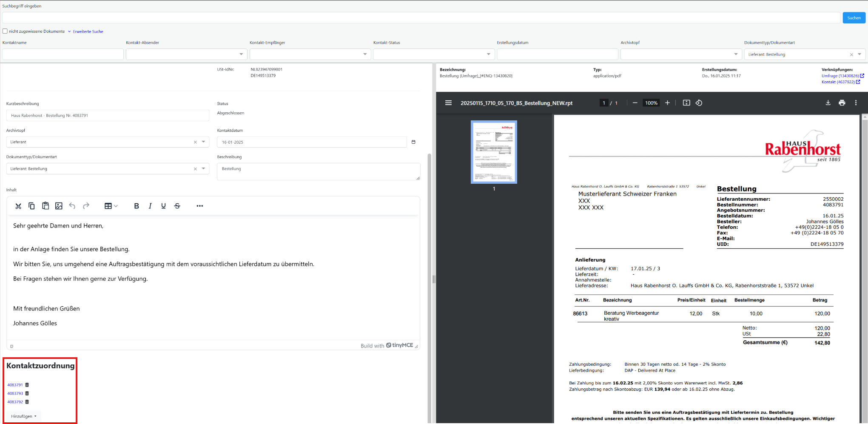Open the Umfrage (13430826) link
868x424 pixels.
click(x=840, y=76)
